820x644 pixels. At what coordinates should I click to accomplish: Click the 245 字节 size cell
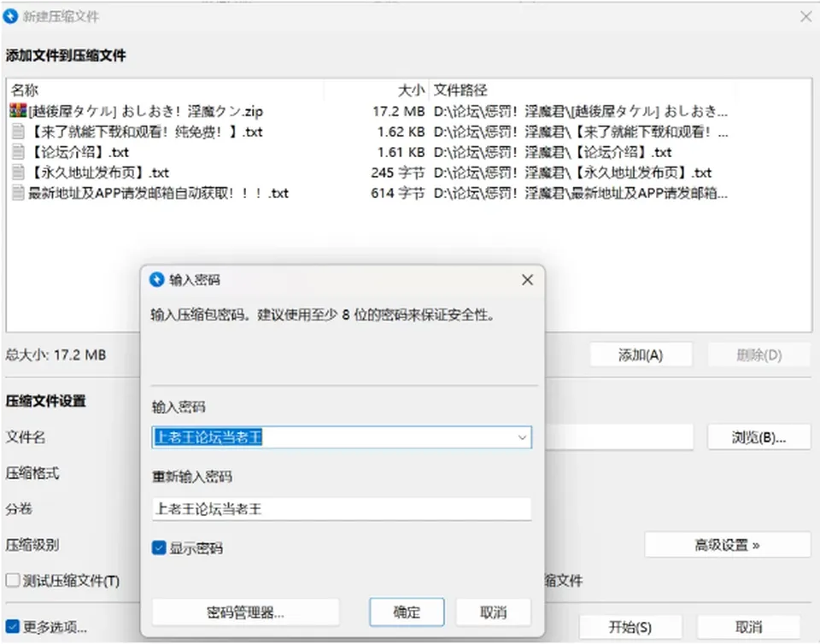coord(398,173)
